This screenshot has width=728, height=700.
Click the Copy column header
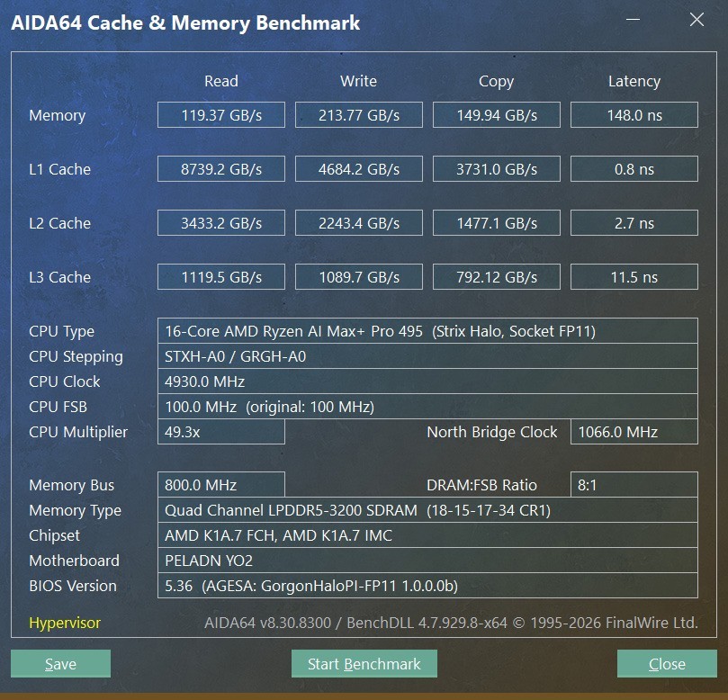tap(497, 82)
